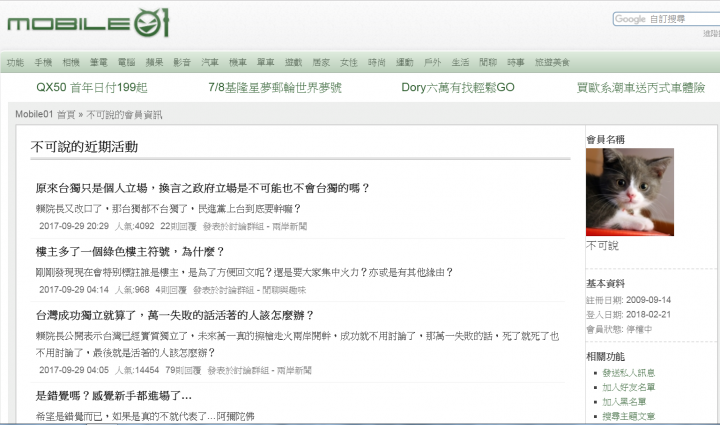Open the 影音 menu
This screenshot has height=425, width=720.
(182, 62)
